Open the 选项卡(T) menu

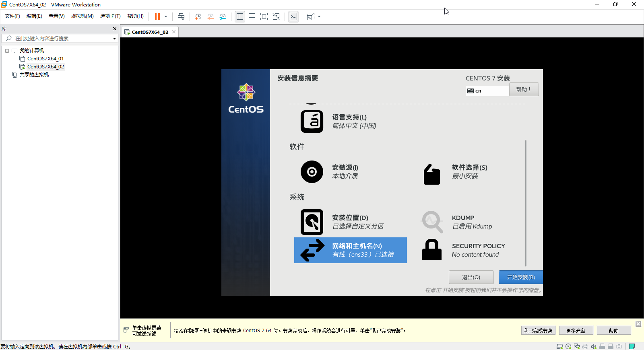point(110,16)
